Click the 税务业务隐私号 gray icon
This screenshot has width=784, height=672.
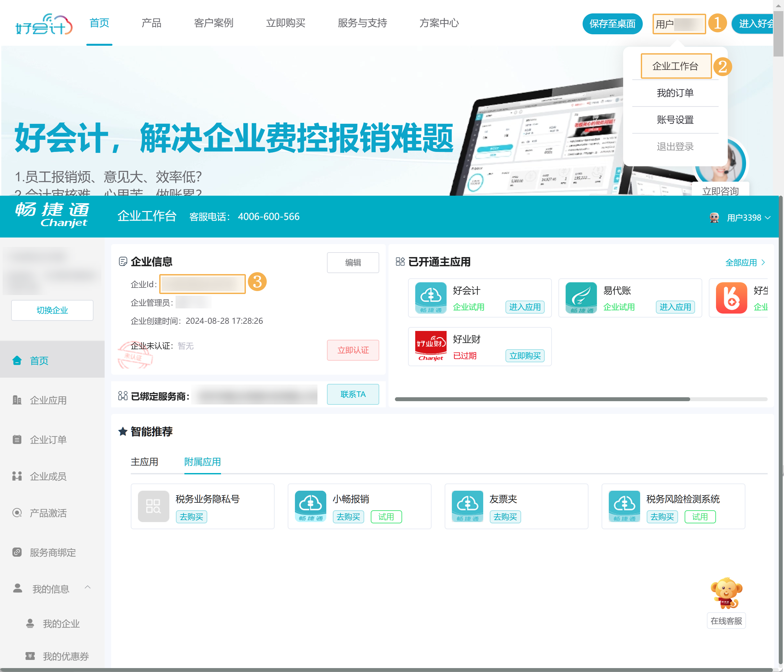tap(153, 506)
